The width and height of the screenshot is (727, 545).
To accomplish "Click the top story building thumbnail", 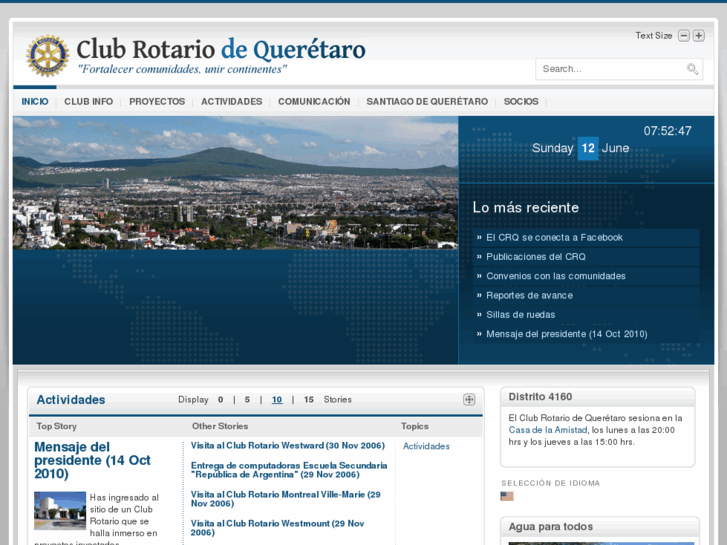I will [60, 511].
